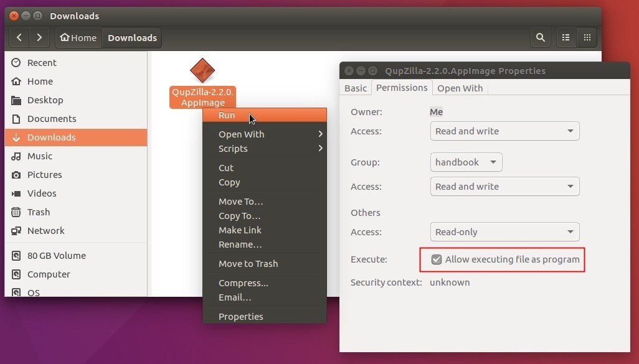Open Pictures in the sidebar
Screen dimensions: 639x364
click(76, 175)
